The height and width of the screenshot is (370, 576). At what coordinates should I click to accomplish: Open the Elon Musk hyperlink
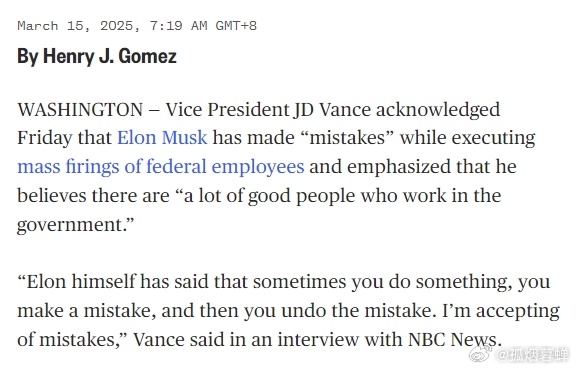tap(162, 138)
